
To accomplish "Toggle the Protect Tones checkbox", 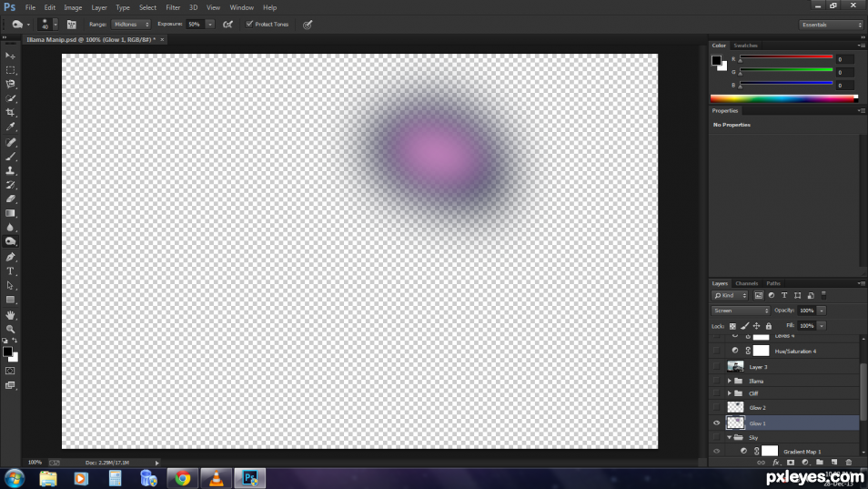I will [249, 25].
